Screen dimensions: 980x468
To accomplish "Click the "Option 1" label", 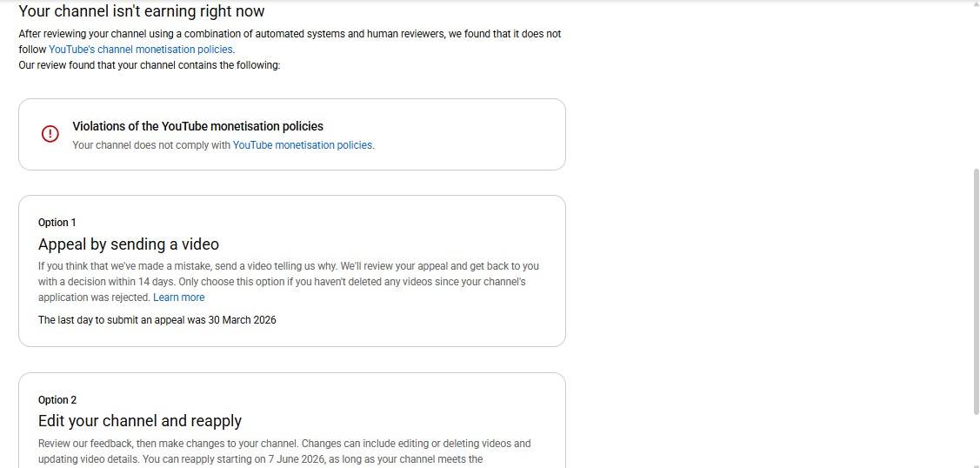I will [x=57, y=223].
